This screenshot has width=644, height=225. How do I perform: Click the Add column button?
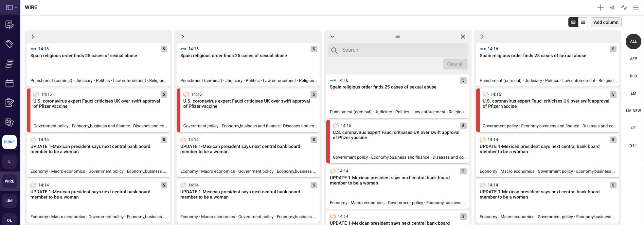[606, 22]
